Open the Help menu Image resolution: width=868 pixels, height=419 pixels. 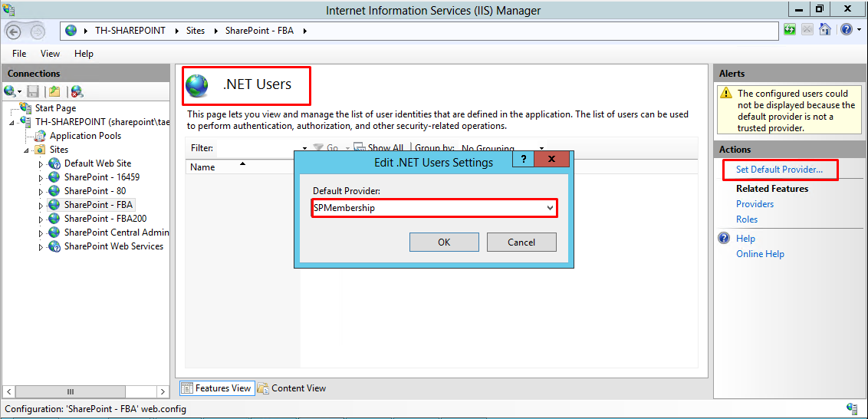84,54
